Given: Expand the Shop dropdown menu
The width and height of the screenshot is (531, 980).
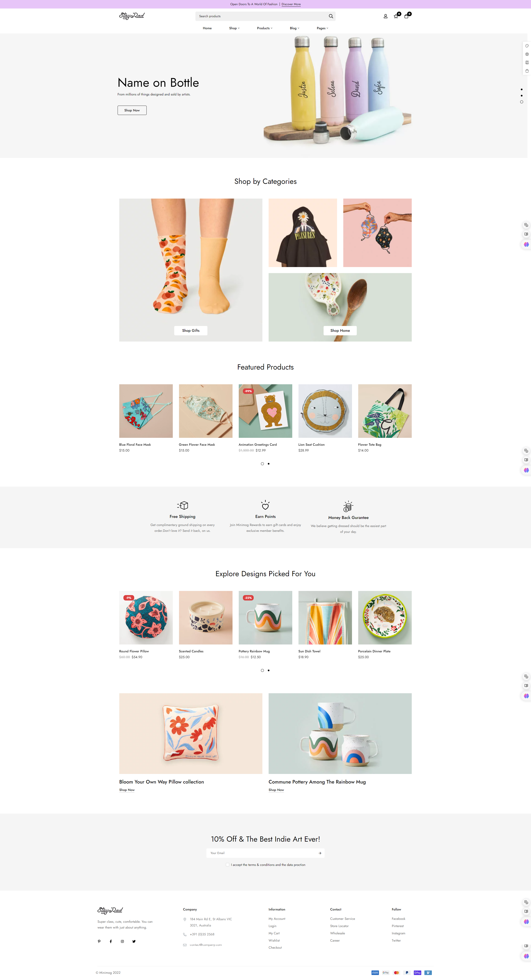Looking at the screenshot, I should [x=234, y=28].
